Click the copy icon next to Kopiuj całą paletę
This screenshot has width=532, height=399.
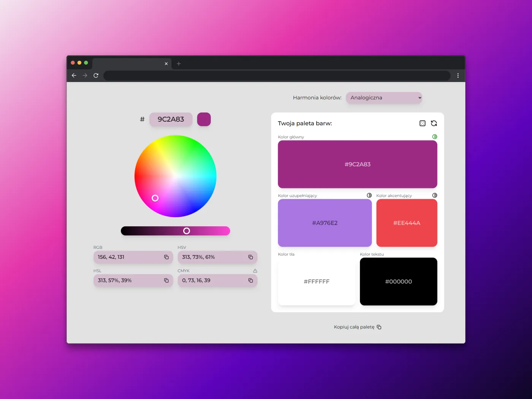(x=379, y=327)
